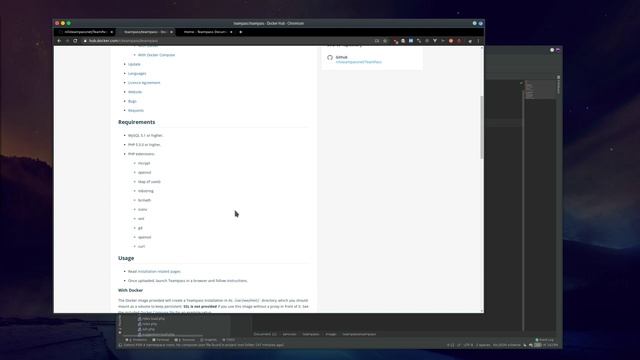Go back in the Chromium browser
This screenshot has height=360, width=640.
pos(59,41)
